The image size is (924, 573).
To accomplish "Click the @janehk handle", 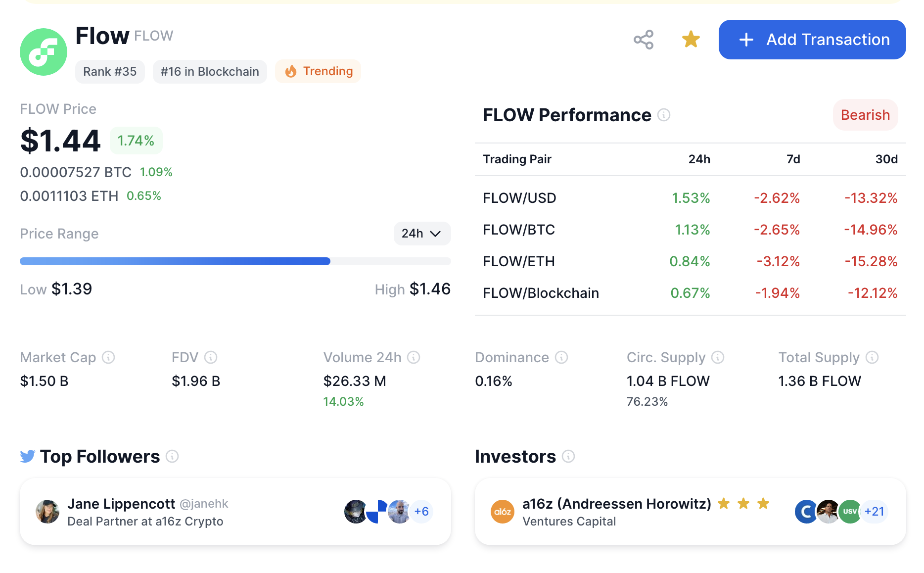I will tap(204, 504).
